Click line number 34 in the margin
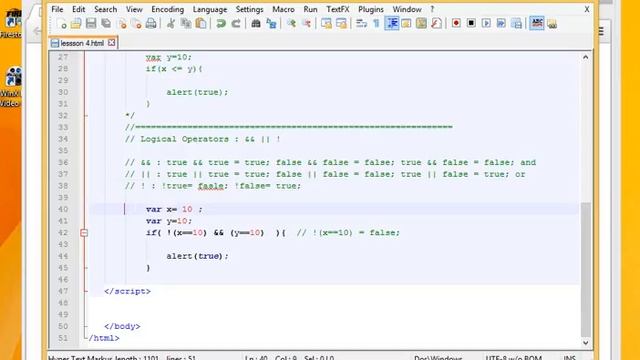The width and height of the screenshot is (640, 360). pyautogui.click(x=63, y=139)
